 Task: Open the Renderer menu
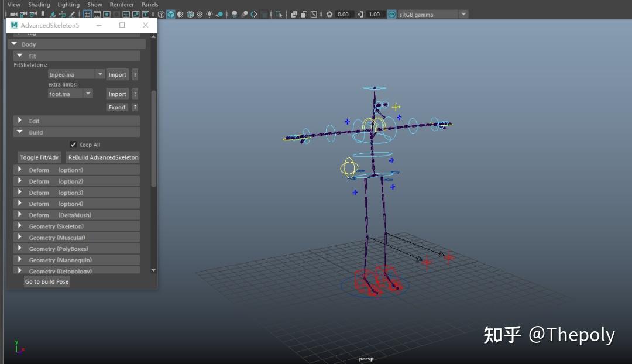[x=122, y=4]
